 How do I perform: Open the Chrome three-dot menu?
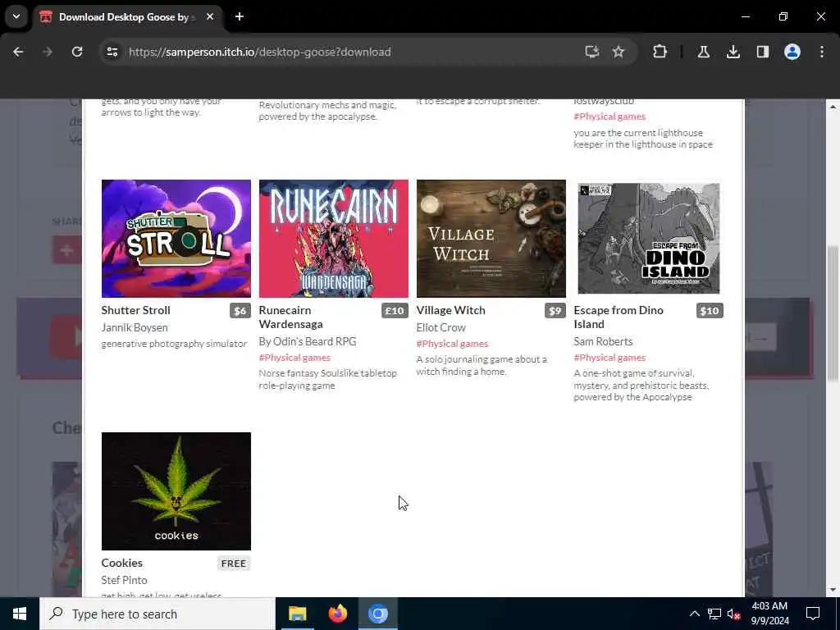[821, 52]
